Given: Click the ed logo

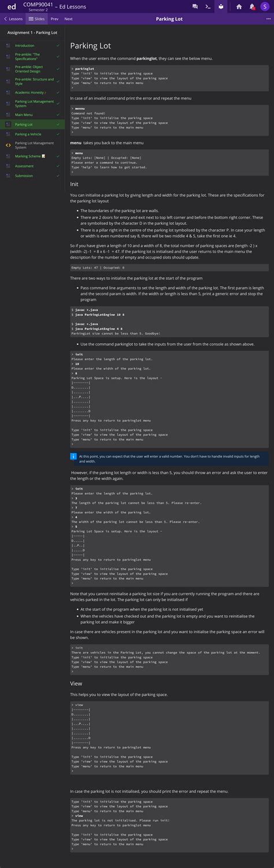Looking at the screenshot, I should 11,6.
